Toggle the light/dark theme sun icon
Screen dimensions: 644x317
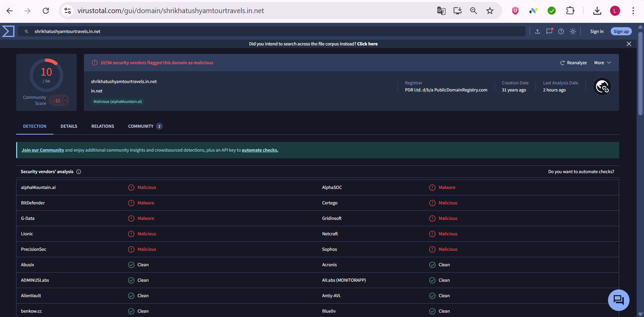coord(573,31)
